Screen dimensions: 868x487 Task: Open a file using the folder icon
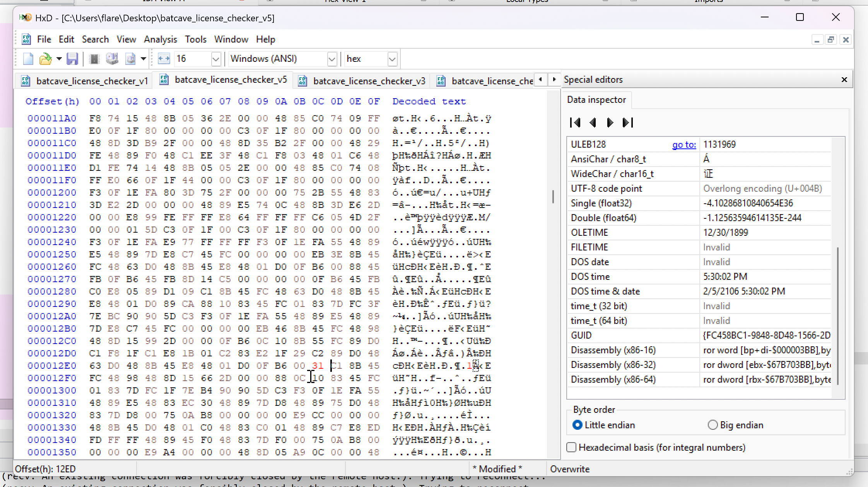tap(46, 59)
